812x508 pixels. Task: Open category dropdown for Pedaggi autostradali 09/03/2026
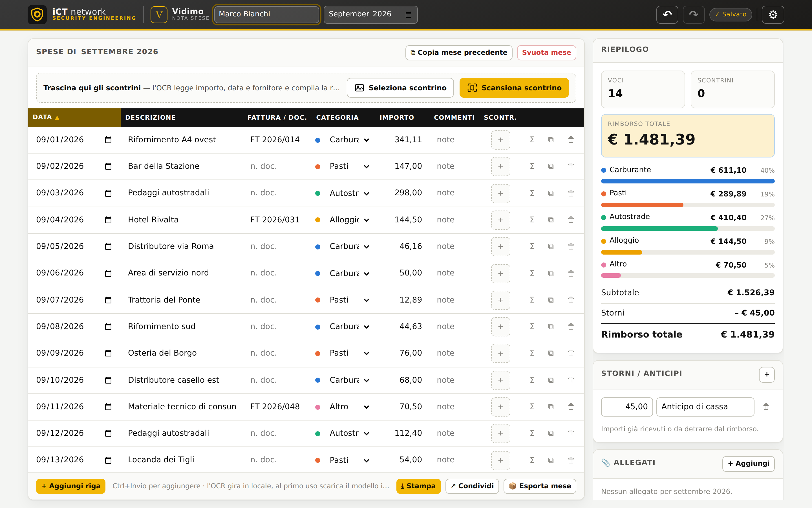coord(349,193)
